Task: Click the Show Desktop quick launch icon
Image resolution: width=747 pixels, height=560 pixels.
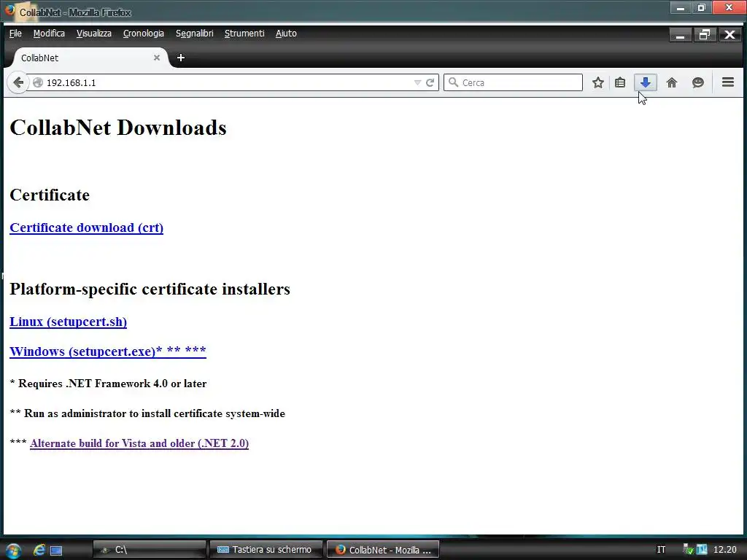Action: [56, 551]
